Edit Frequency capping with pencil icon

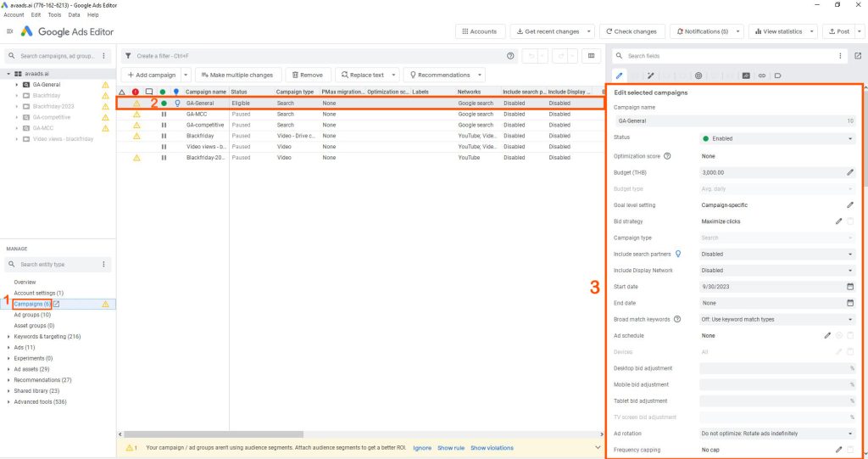pyautogui.click(x=838, y=451)
